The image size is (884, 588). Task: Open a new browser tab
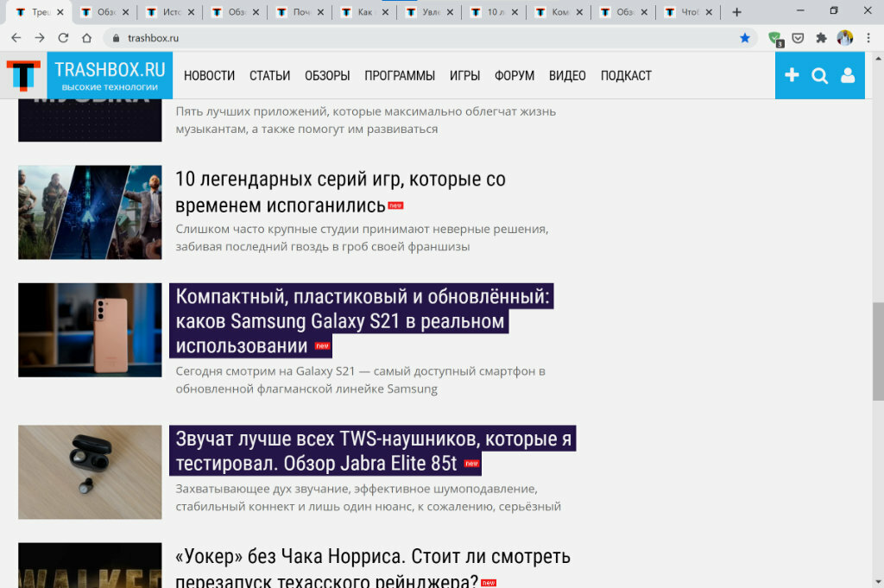tap(736, 12)
